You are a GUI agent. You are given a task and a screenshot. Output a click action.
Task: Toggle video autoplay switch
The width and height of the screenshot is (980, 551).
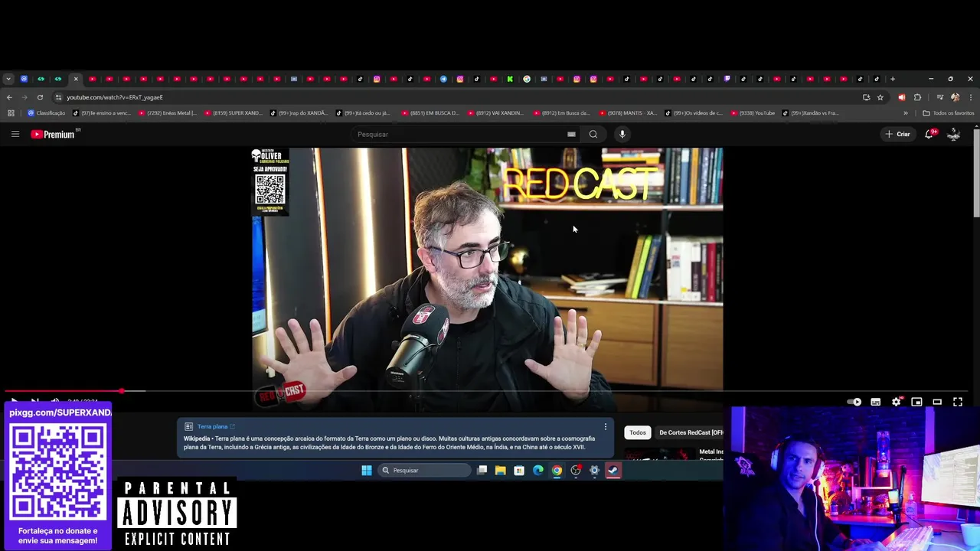point(854,402)
